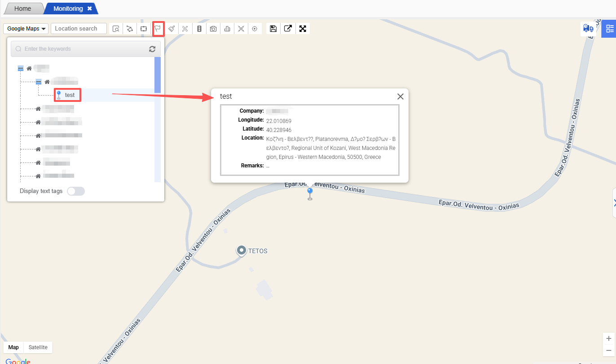Click the map zoom in plus button

tap(608, 338)
